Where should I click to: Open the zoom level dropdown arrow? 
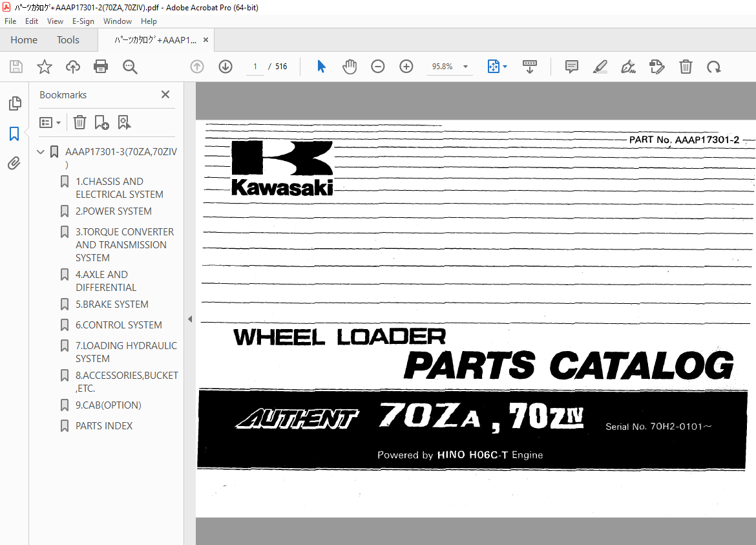coord(465,67)
